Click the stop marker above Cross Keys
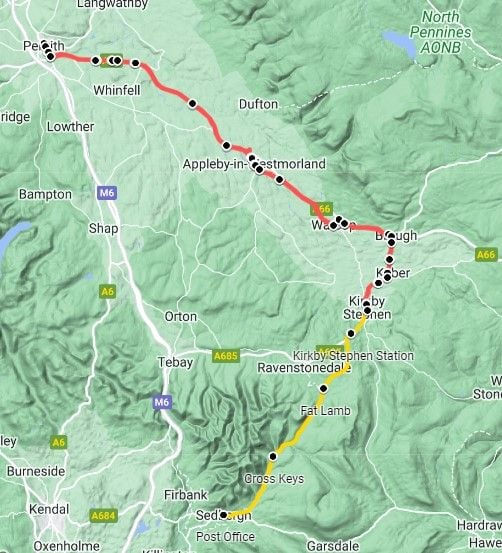This screenshot has height=553, width=502. [x=273, y=456]
